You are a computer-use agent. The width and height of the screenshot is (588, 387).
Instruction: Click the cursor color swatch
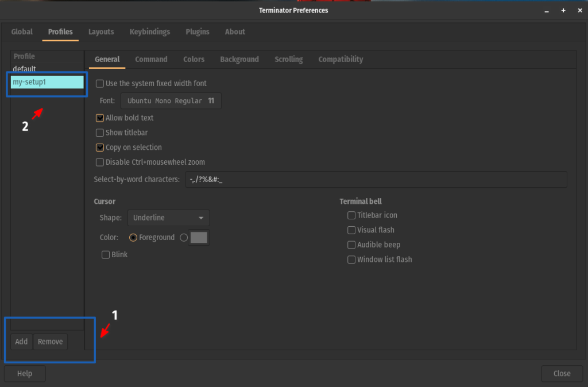pos(198,237)
